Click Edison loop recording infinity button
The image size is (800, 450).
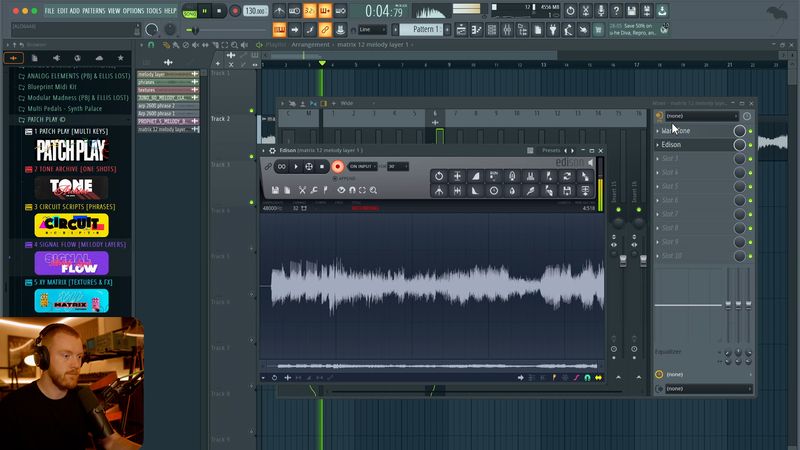pos(282,166)
